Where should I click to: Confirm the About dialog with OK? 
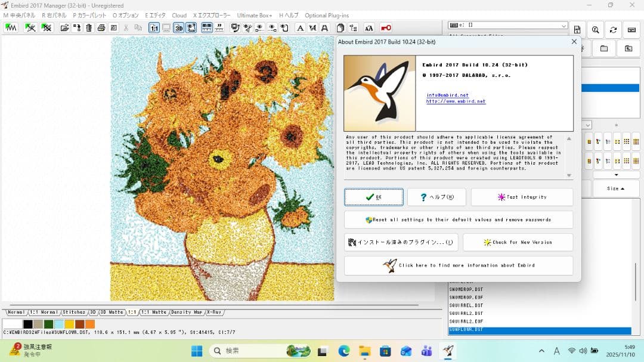[x=374, y=197]
